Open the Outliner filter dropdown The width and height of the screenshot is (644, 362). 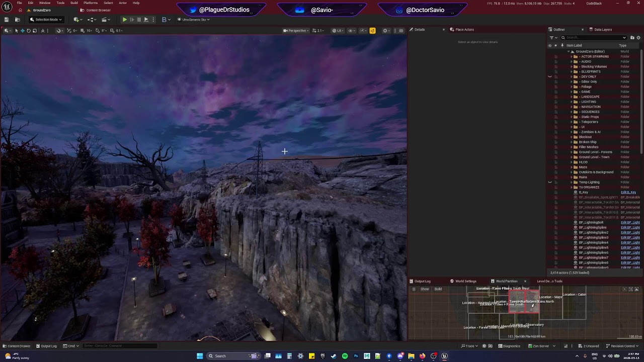point(553,38)
